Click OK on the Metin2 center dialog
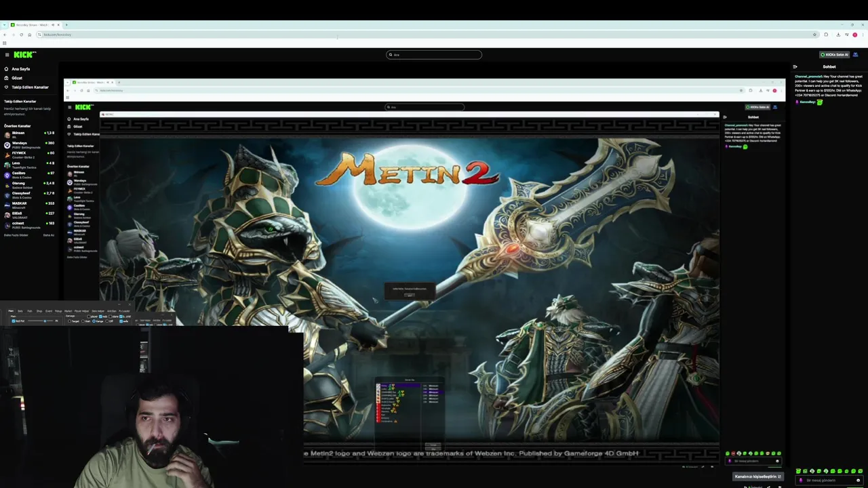Viewport: 868px width, 488px height. (x=409, y=294)
